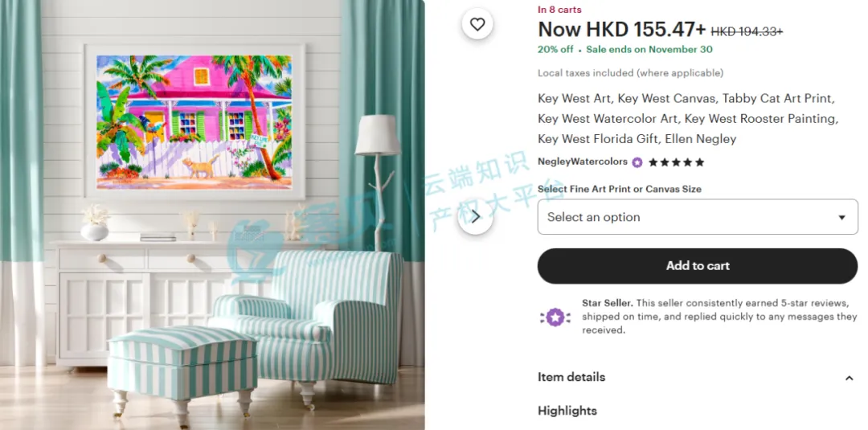
Task: Click the product title text
Action: (x=687, y=119)
